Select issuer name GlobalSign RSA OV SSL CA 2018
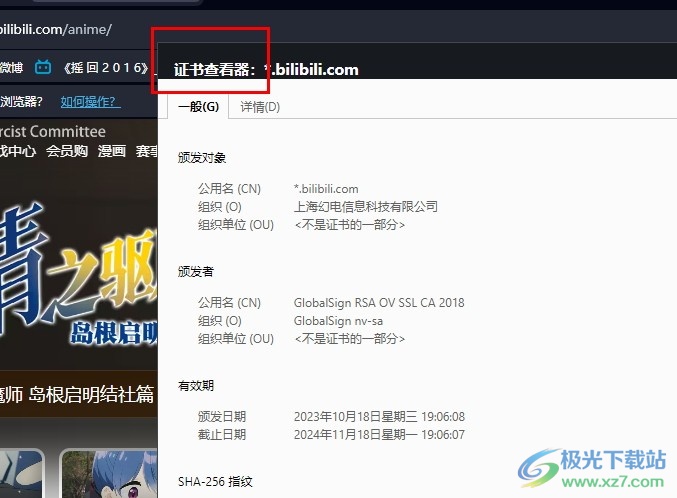The width and height of the screenshot is (677, 498). point(379,303)
